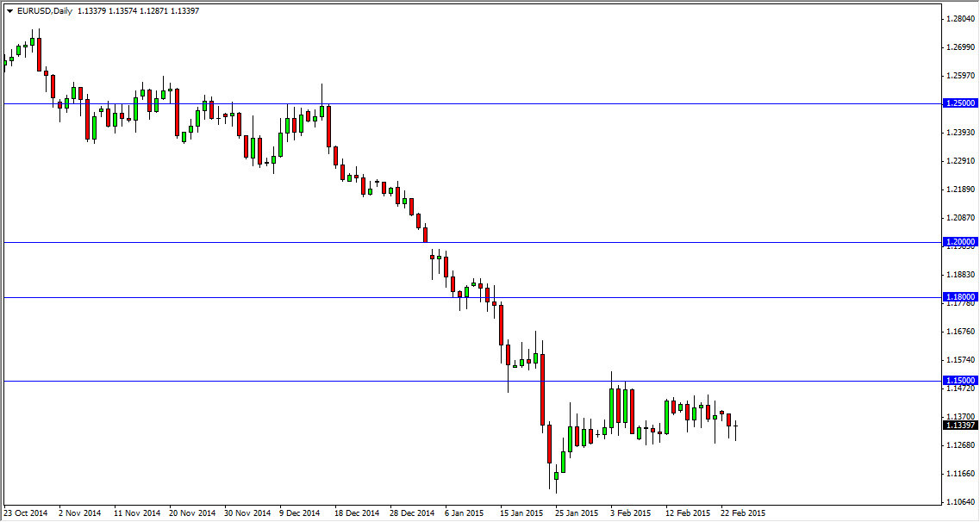Click the 12 Feb 2015 date label

click(688, 513)
